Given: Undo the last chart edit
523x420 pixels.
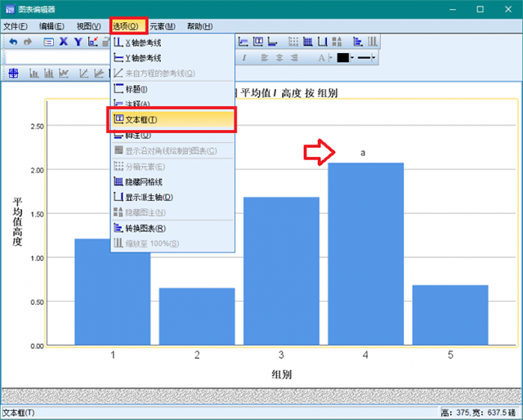Looking at the screenshot, I should click(13, 42).
